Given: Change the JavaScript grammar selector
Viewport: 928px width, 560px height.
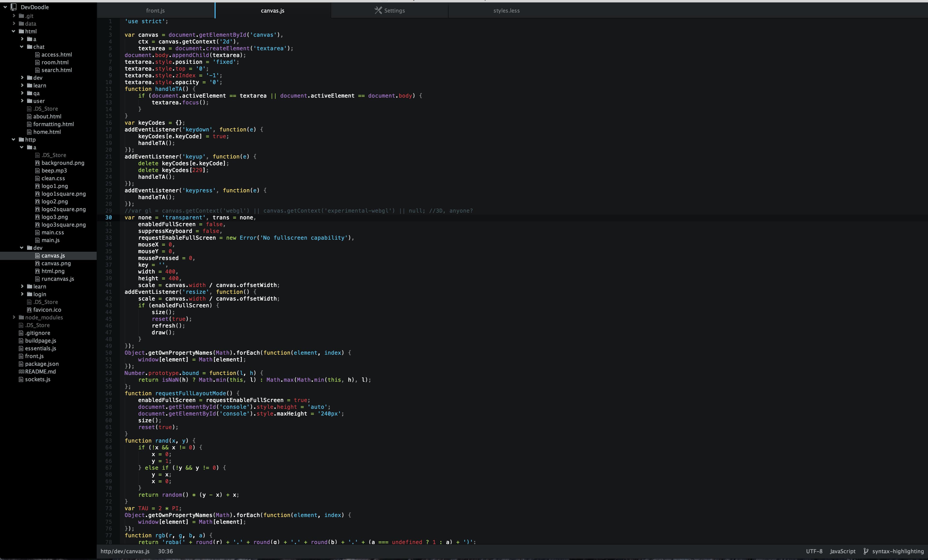Looking at the screenshot, I should [x=842, y=551].
